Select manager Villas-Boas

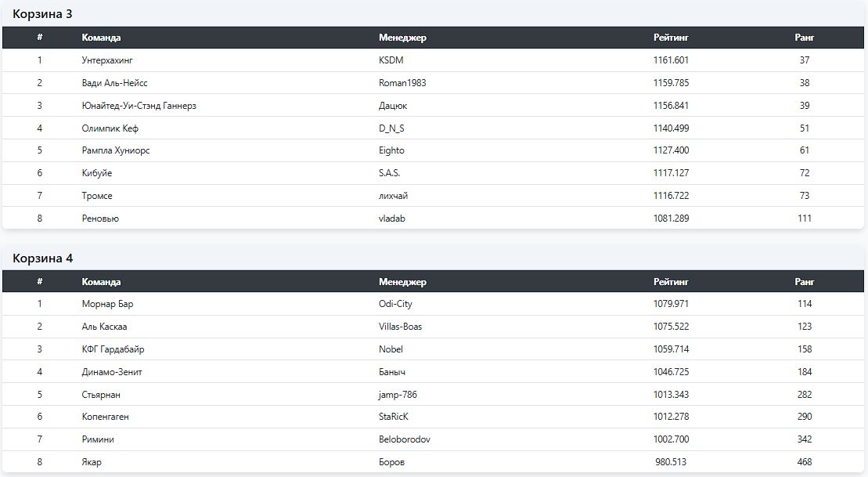[400, 327]
